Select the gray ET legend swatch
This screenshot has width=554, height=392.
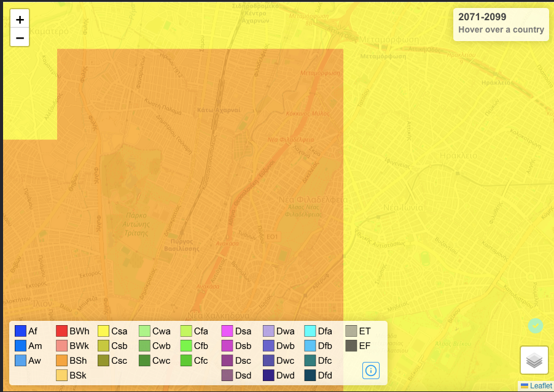coord(351,331)
